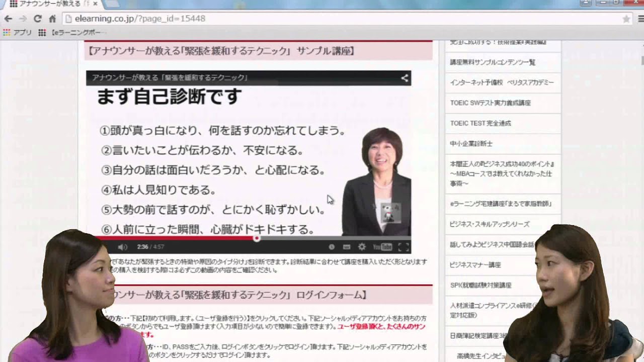Select the アナウンサーが教える browser tab

[x=50, y=4]
